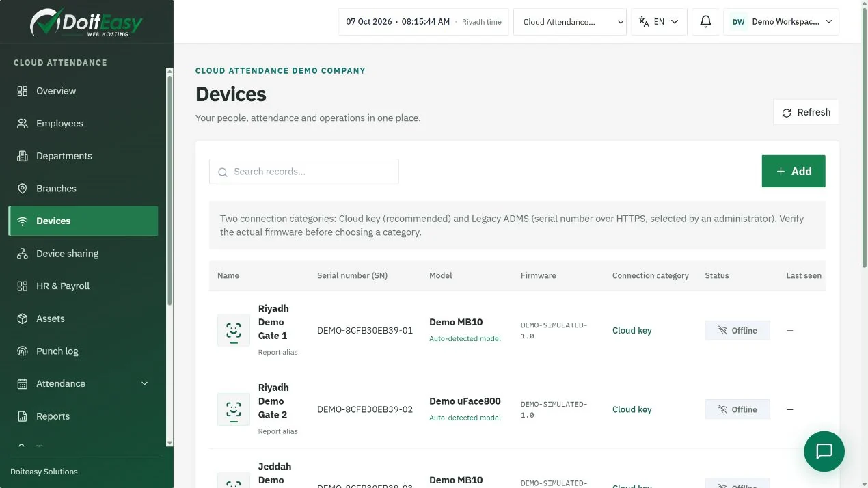Select the Devices menu item
868x488 pixels.
83,221
